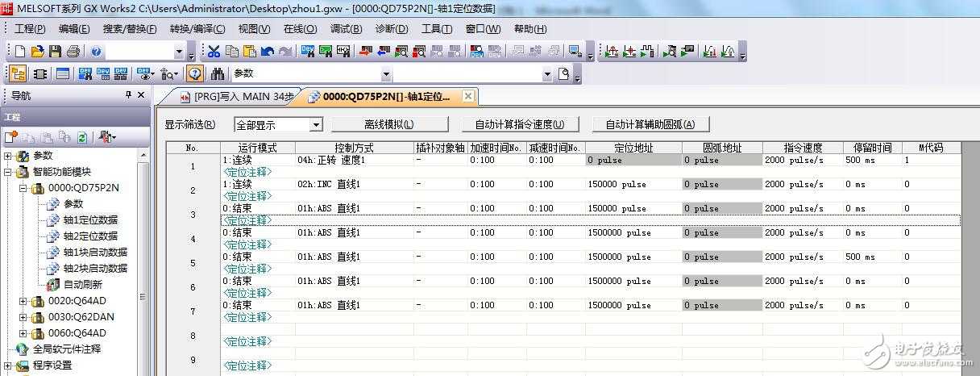This screenshot has height=376, width=980.
Task: Open the 帮助(H) menu
Action: click(x=530, y=29)
